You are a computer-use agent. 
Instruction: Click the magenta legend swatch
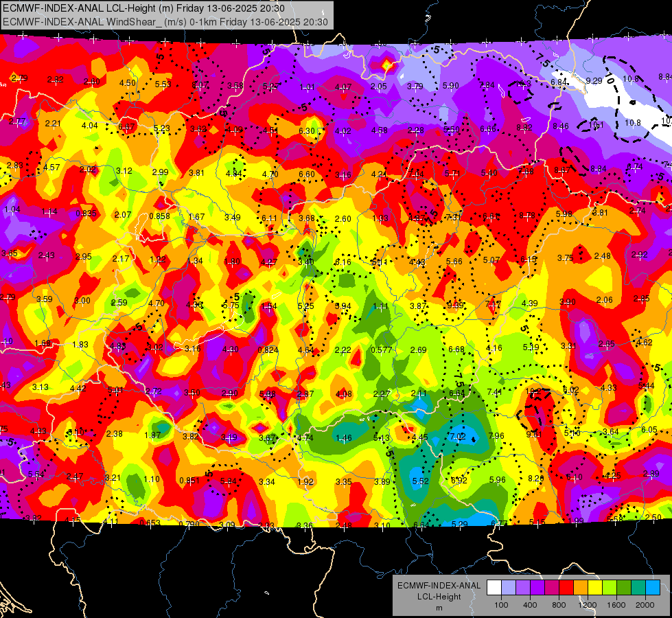552,588
